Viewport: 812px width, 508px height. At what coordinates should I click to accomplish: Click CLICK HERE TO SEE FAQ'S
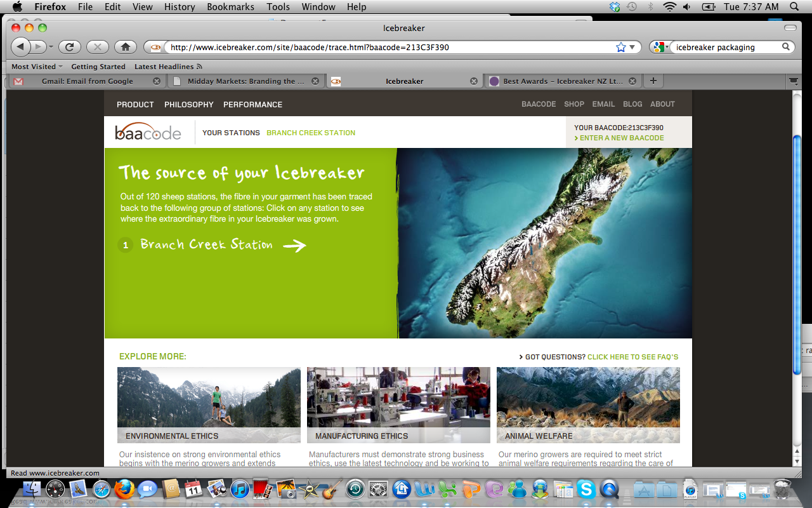pos(632,357)
